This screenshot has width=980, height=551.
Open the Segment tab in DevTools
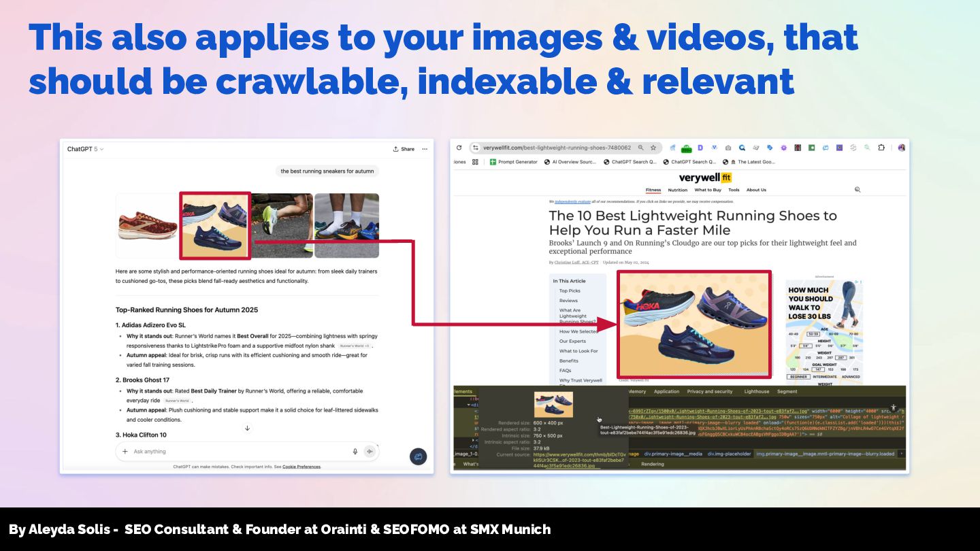(787, 391)
